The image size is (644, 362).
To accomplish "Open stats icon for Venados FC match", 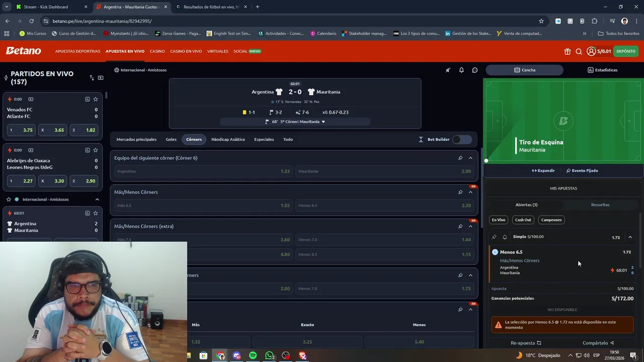I will coord(87,99).
